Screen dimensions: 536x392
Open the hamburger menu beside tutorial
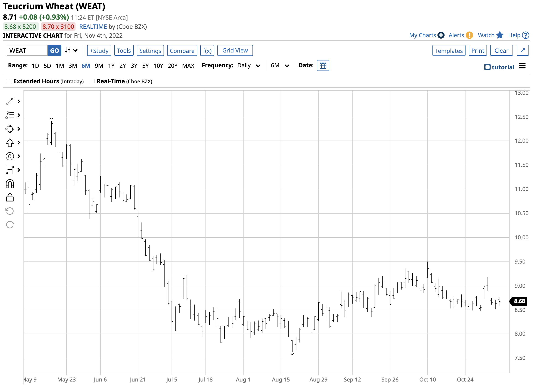[522, 66]
